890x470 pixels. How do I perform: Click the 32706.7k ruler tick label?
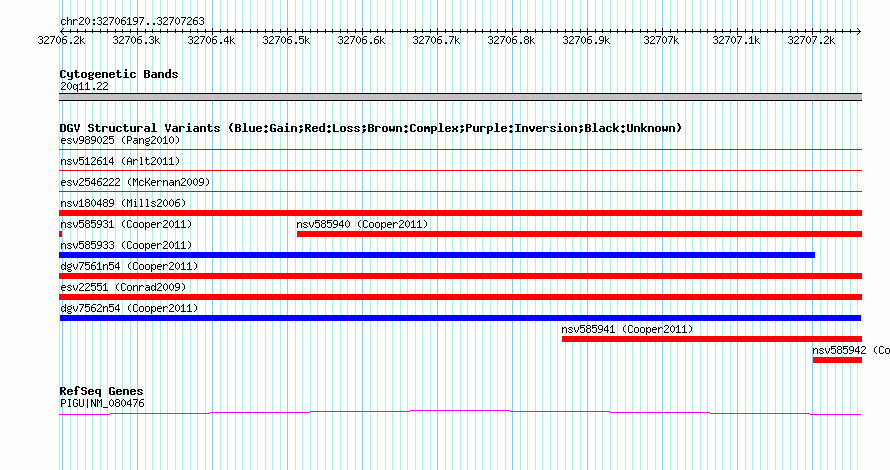[x=436, y=40]
